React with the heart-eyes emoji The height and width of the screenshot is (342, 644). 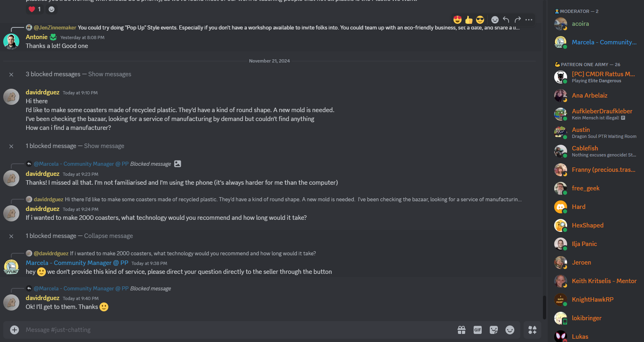457,20
